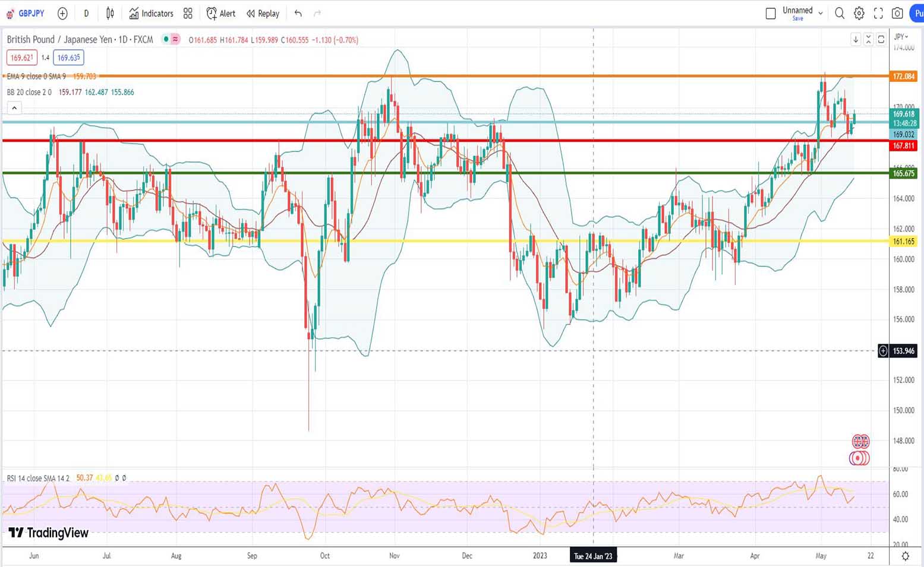
Task: Open the indicator templates grid icon
Action: coord(188,13)
